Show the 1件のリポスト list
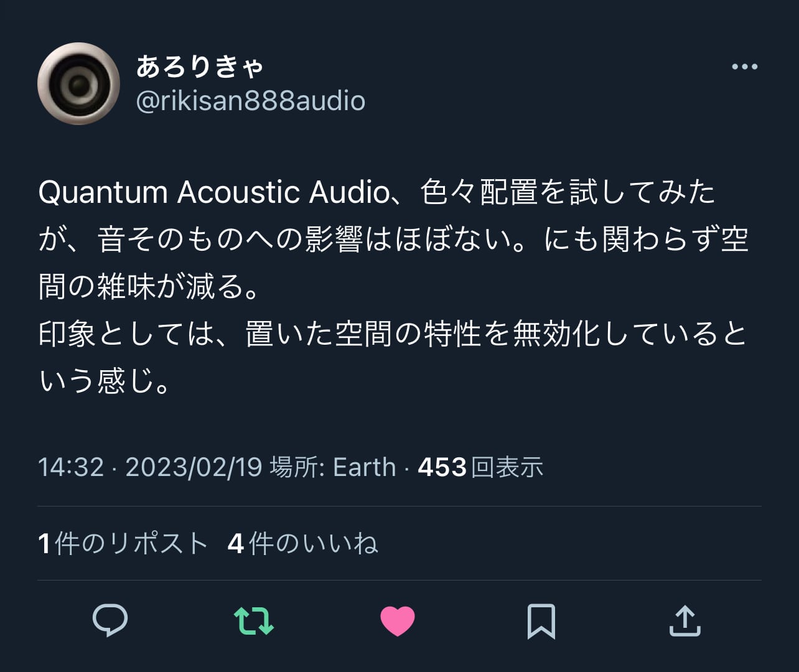Image resolution: width=799 pixels, height=672 pixels. tap(123, 543)
